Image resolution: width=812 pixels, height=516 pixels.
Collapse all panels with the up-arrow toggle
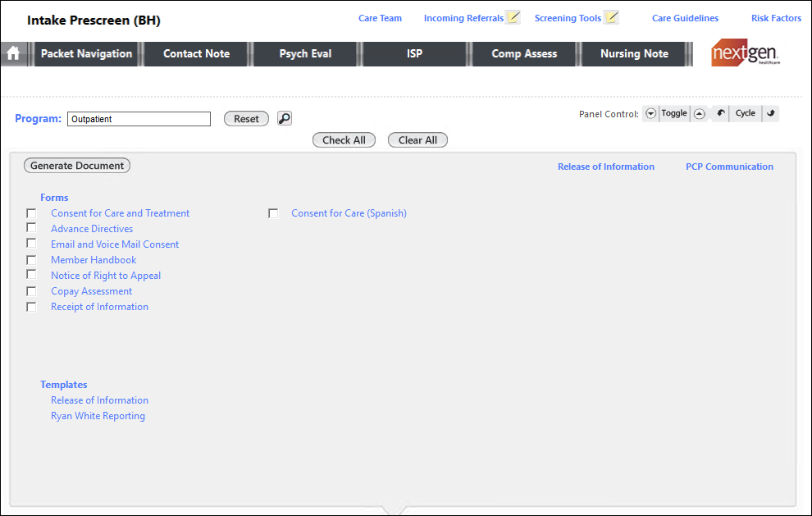(x=699, y=114)
